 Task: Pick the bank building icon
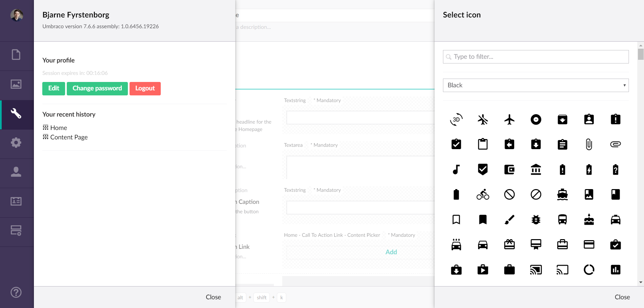point(536,170)
